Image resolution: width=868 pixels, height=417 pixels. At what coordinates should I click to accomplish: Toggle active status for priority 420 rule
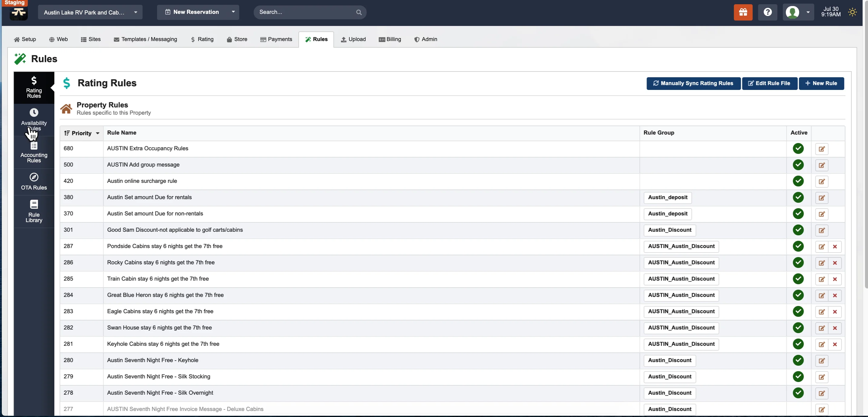(x=798, y=181)
